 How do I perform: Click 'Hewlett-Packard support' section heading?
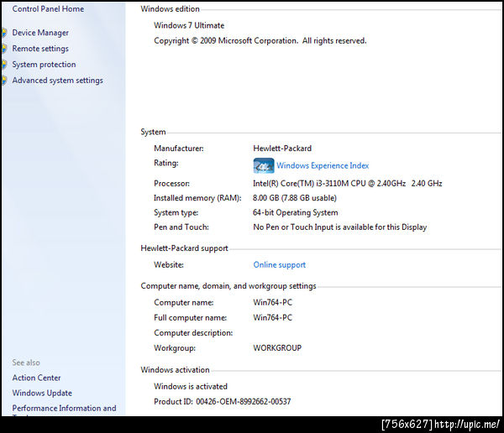coord(184,248)
